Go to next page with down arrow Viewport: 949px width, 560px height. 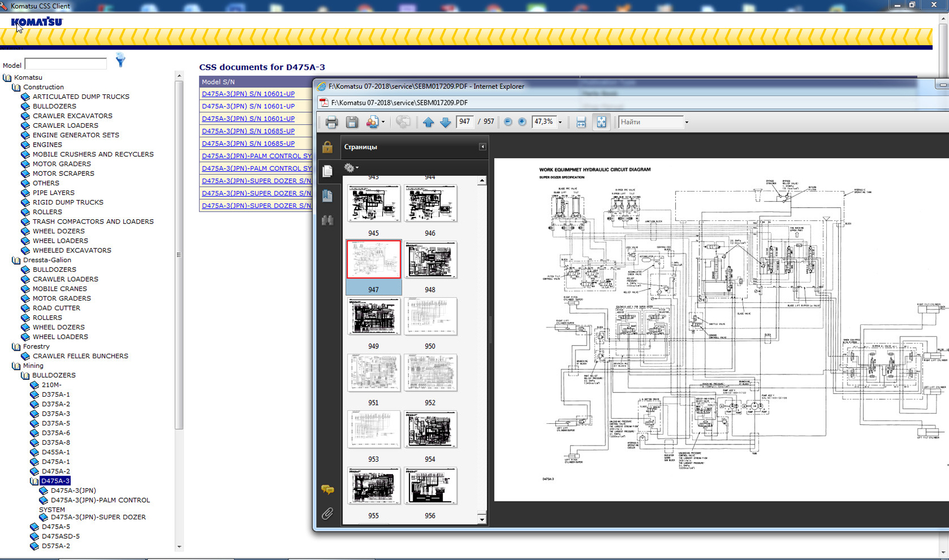click(x=445, y=122)
